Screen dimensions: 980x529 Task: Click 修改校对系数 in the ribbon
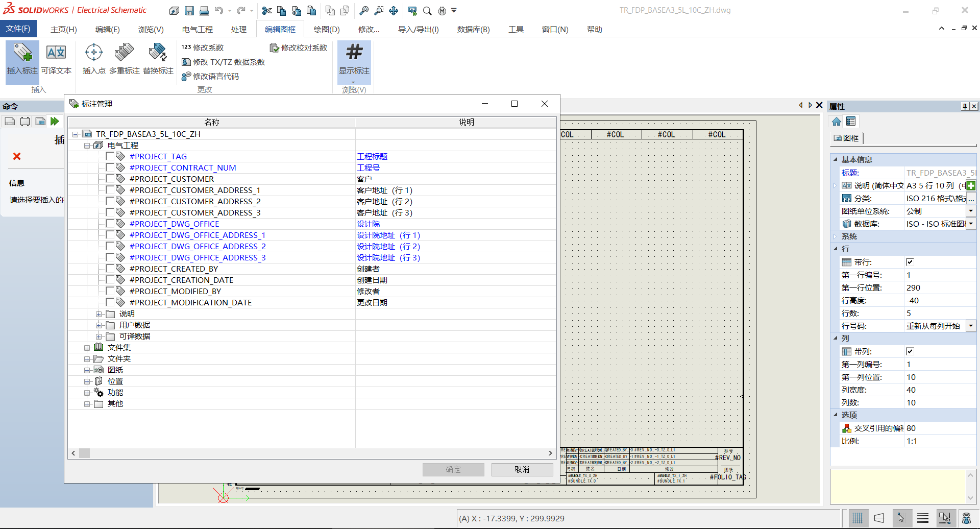(x=299, y=47)
